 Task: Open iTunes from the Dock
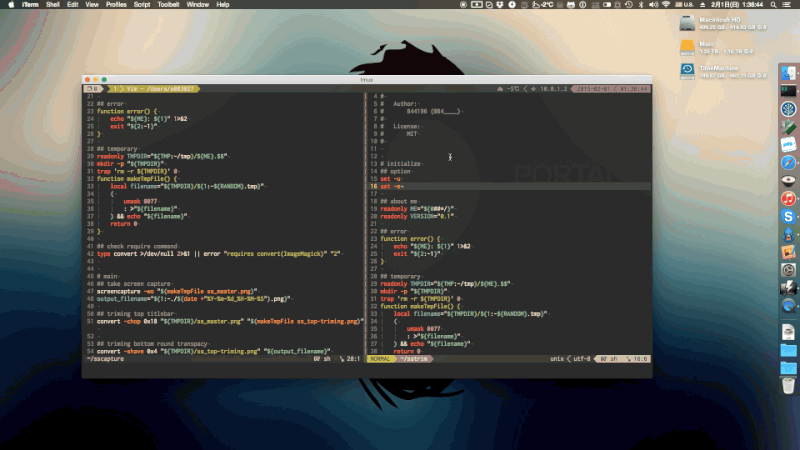(x=788, y=198)
